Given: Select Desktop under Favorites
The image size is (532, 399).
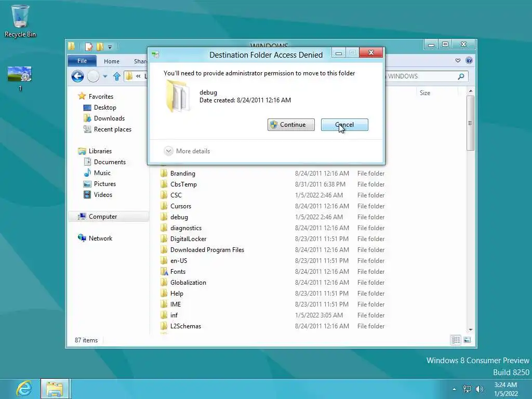Looking at the screenshot, I should (105, 107).
